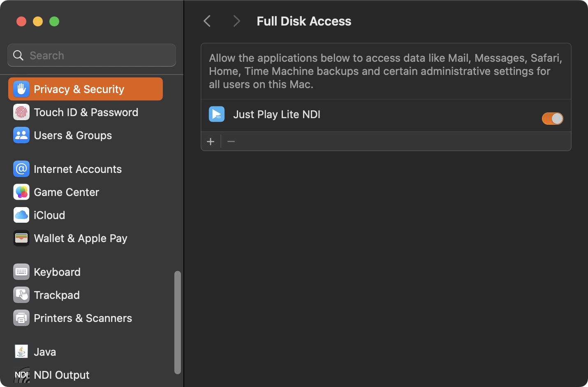
Task: Open Touch ID & Password settings
Action: [86, 112]
